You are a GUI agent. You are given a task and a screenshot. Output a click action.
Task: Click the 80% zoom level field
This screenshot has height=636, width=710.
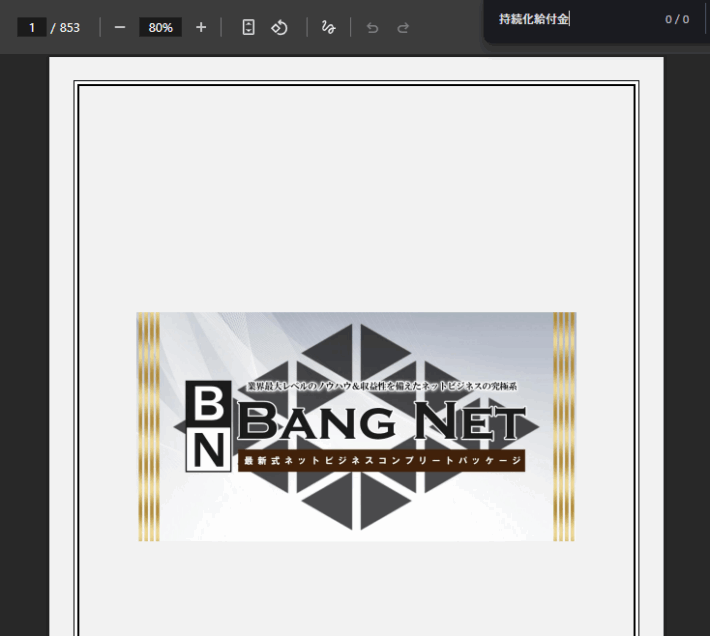(160, 28)
